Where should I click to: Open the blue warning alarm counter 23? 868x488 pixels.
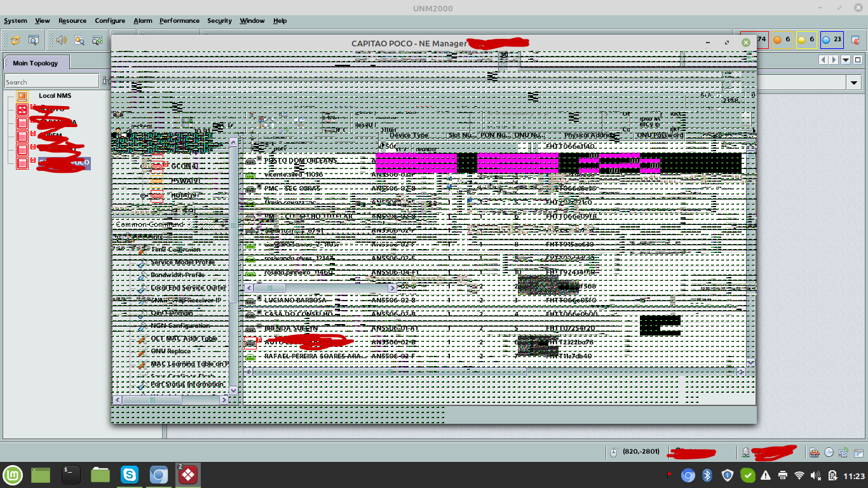click(832, 39)
